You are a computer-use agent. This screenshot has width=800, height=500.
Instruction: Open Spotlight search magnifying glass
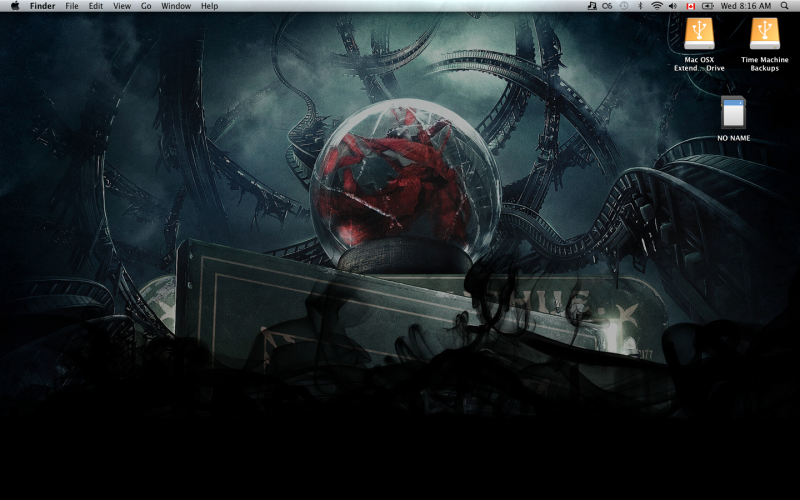[784, 6]
